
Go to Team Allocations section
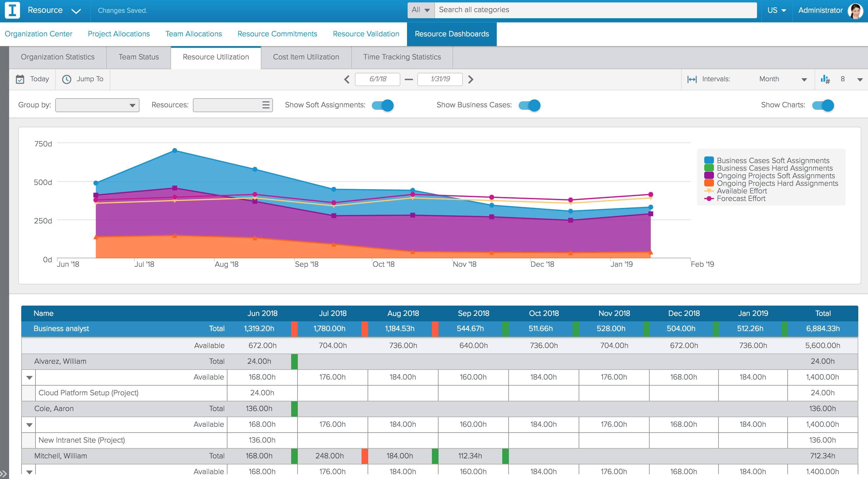[193, 34]
